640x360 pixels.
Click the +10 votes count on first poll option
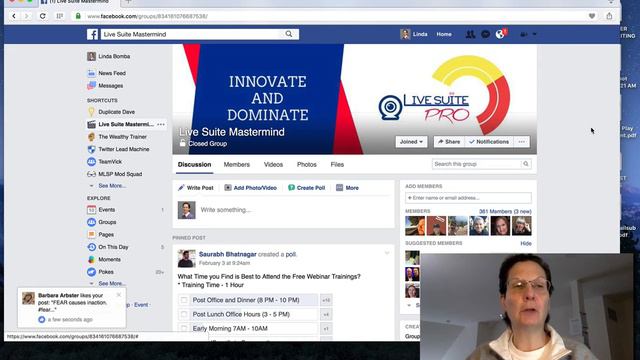(326, 300)
